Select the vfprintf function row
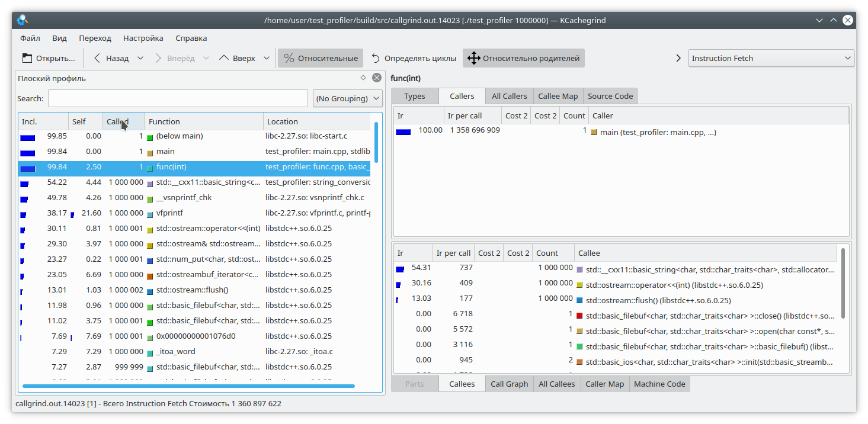Image resolution: width=868 pixels, height=424 pixels. pyautogui.click(x=194, y=213)
